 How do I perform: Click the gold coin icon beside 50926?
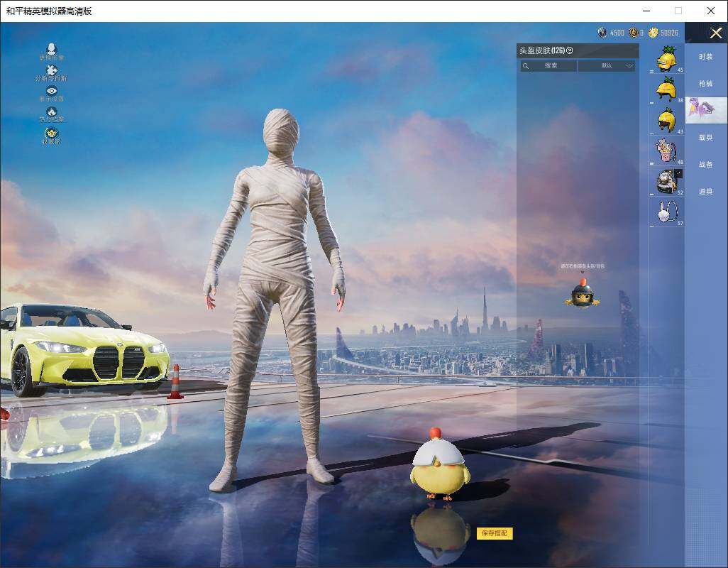tap(653, 33)
